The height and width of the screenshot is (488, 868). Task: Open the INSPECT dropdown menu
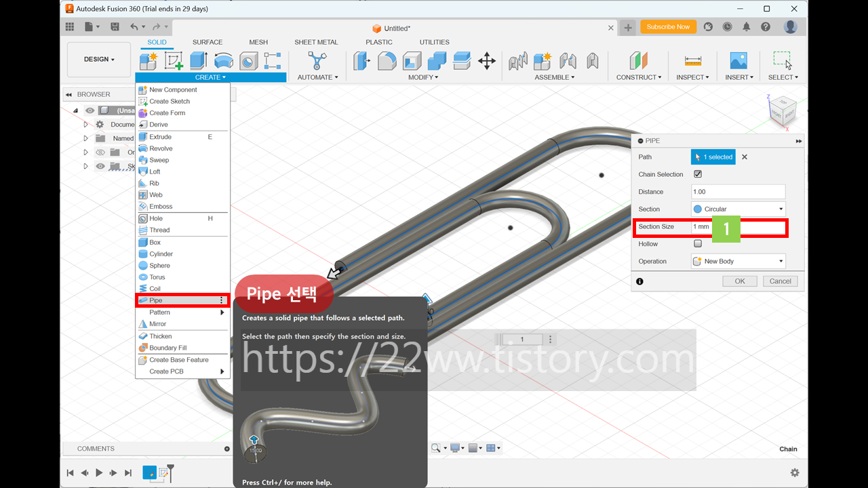[x=692, y=77]
